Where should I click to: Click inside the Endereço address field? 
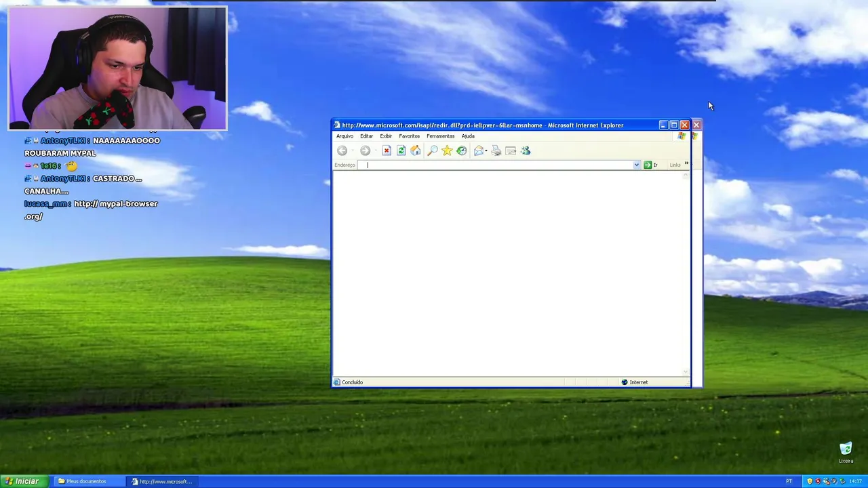(499, 165)
